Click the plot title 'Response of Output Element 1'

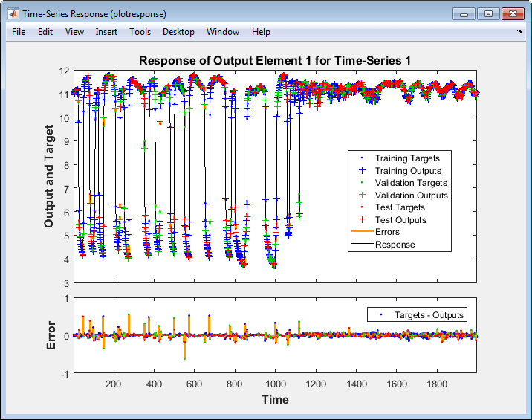275,60
